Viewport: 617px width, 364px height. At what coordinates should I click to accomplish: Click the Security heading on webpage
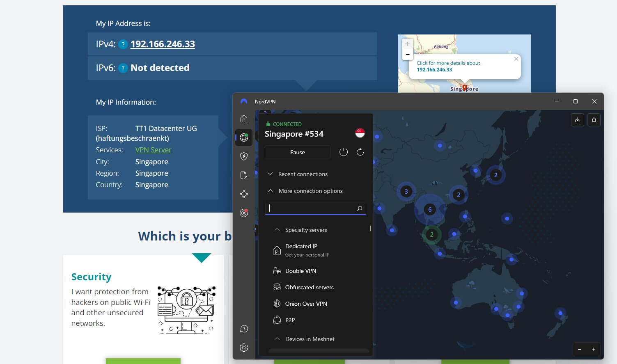[91, 277]
